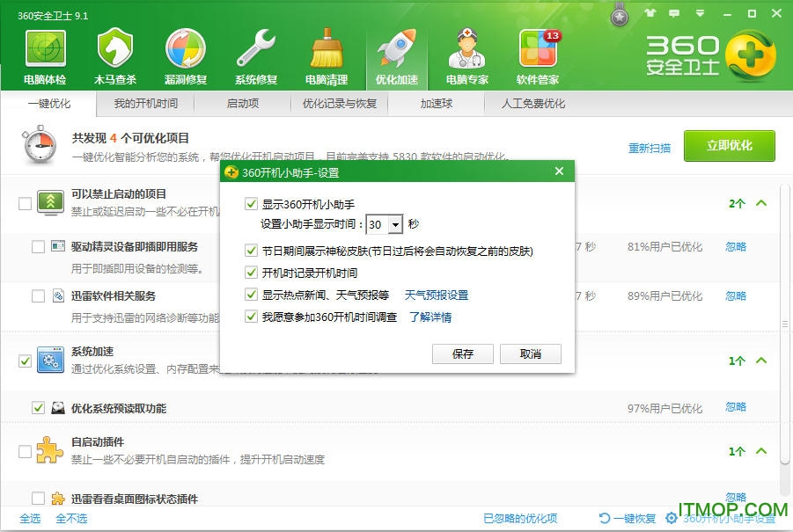Click the 全选 link
Image resolution: width=793 pixels, height=532 pixels.
click(30, 518)
